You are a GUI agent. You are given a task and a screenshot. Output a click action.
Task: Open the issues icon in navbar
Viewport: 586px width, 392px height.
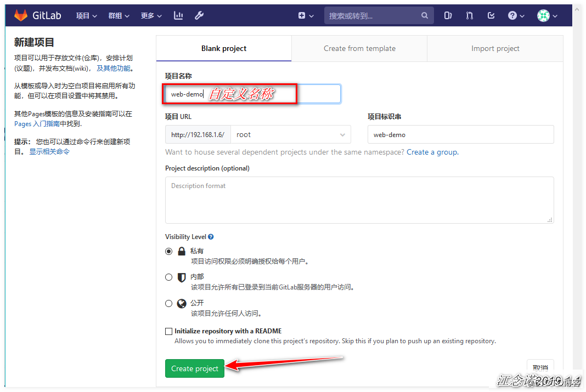tap(448, 15)
